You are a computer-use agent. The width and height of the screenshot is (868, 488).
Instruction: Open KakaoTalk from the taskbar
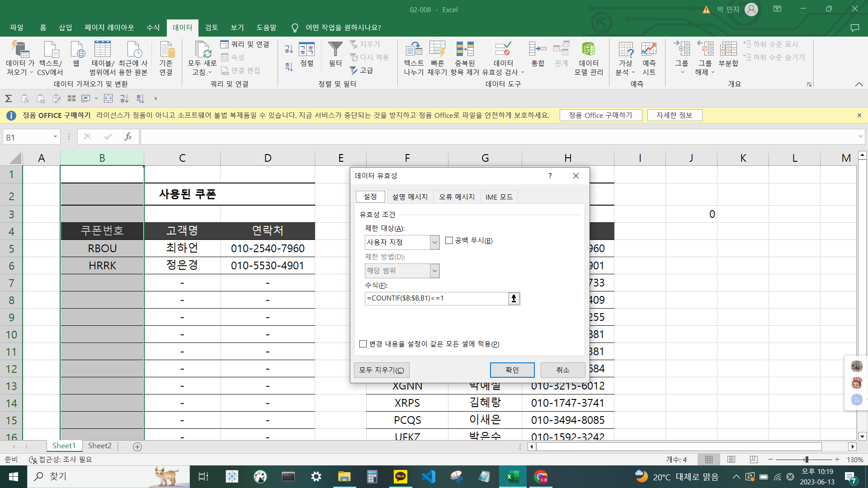click(x=400, y=476)
